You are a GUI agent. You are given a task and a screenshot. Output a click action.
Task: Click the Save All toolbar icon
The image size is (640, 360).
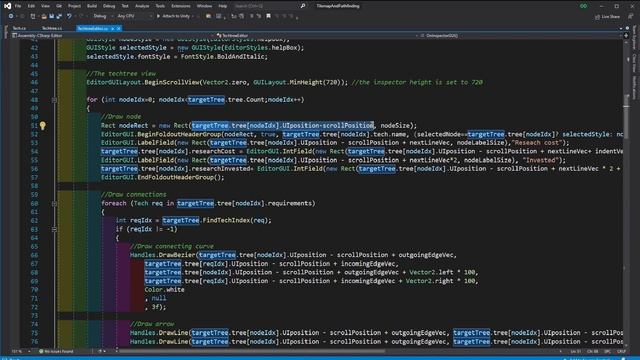[59, 16]
